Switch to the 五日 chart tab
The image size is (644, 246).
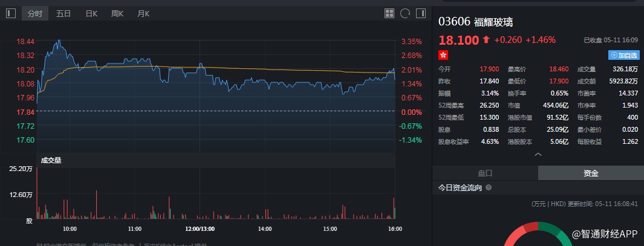(x=63, y=13)
